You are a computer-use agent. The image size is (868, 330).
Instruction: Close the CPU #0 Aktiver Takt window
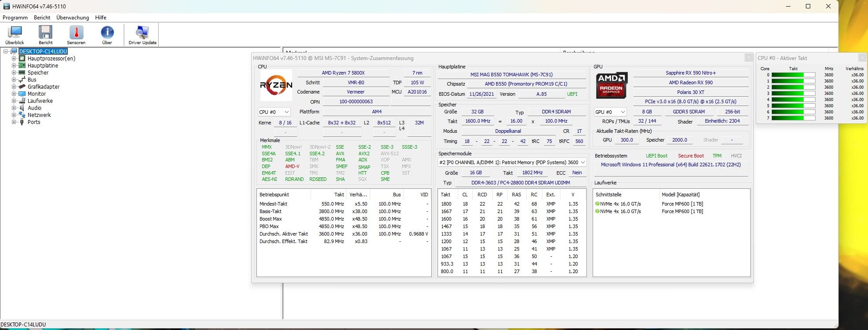tap(862, 58)
